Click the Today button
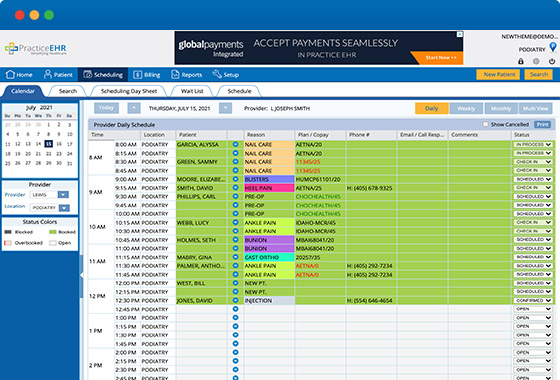560x380 pixels. coord(106,108)
